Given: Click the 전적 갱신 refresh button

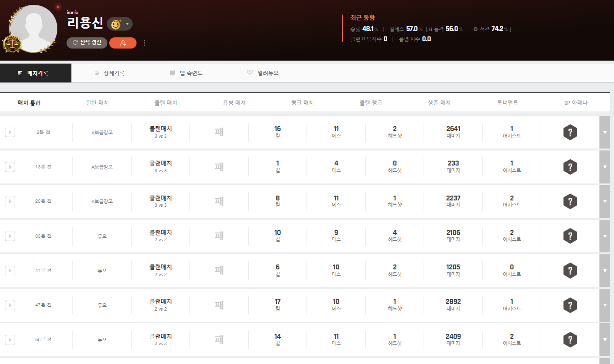Looking at the screenshot, I should click(x=87, y=43).
